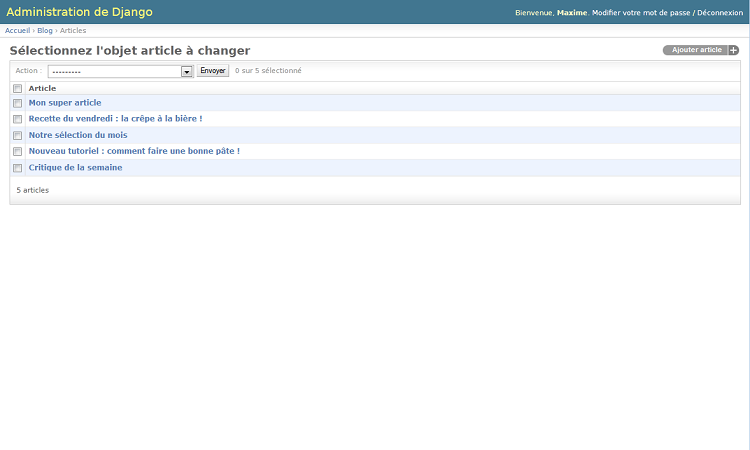Select checkbox for Recette du vendredi article

[x=17, y=119]
